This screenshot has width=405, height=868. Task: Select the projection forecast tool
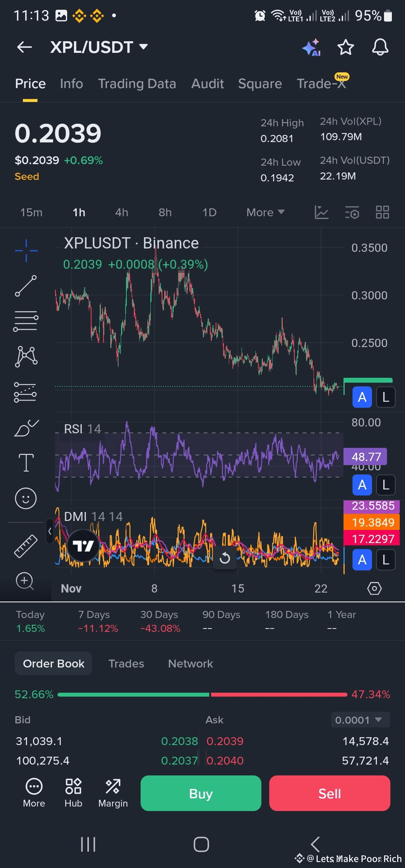pyautogui.click(x=25, y=392)
